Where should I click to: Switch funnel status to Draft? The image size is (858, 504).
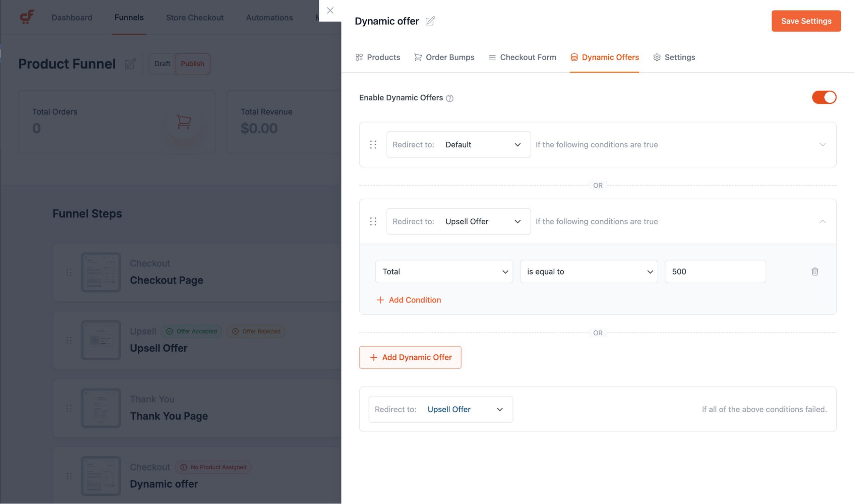click(x=163, y=64)
